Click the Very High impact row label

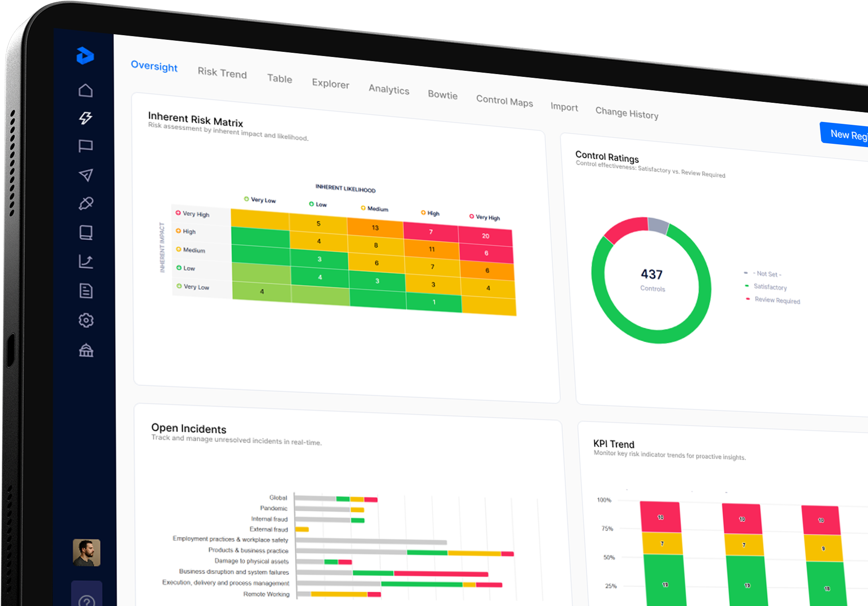192,213
